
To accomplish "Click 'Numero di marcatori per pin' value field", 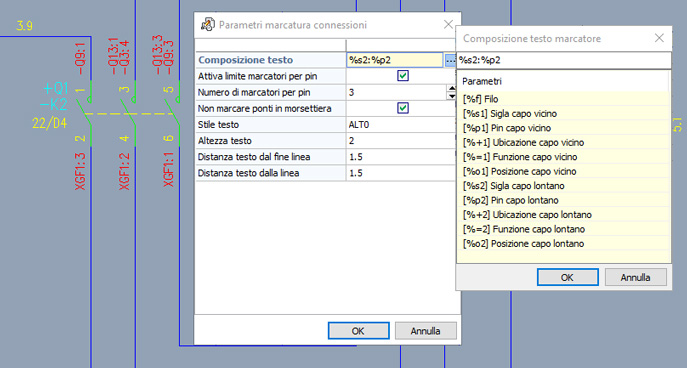I will coord(397,92).
